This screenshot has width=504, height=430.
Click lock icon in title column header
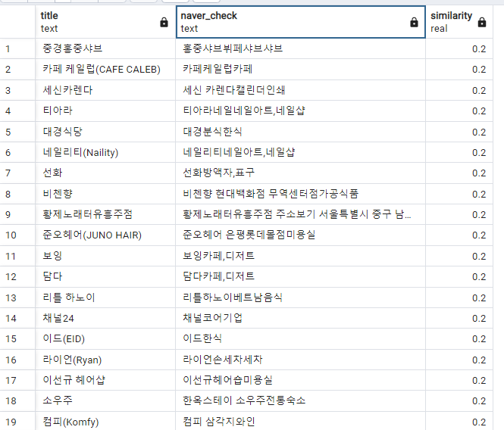tap(164, 23)
